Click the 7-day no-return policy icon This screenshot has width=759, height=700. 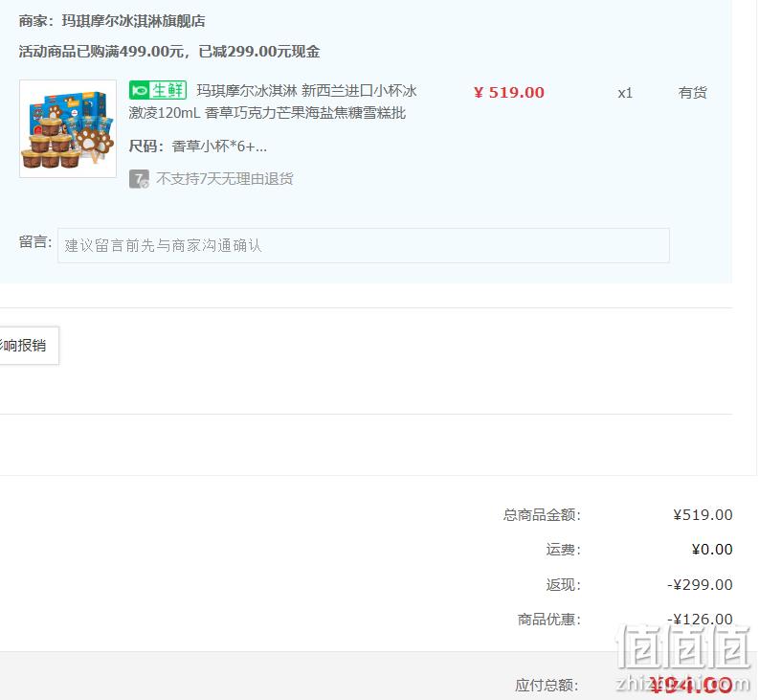[139, 179]
